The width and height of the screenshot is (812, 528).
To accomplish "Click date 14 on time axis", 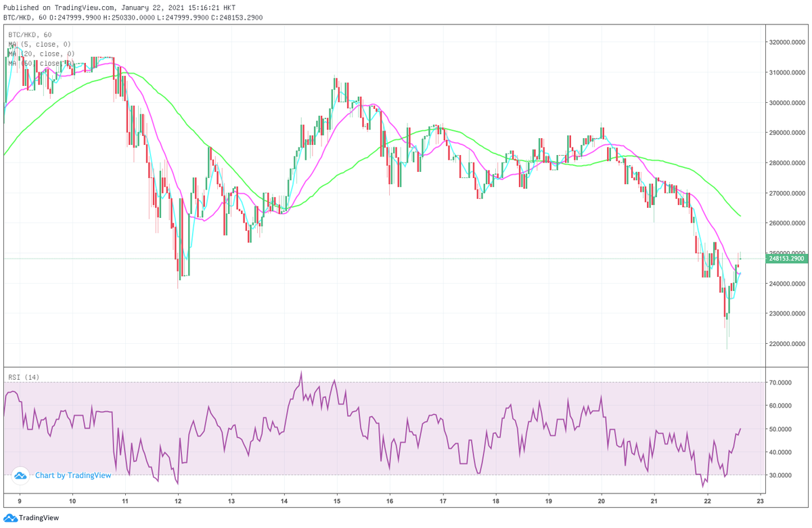I will coord(284,502).
